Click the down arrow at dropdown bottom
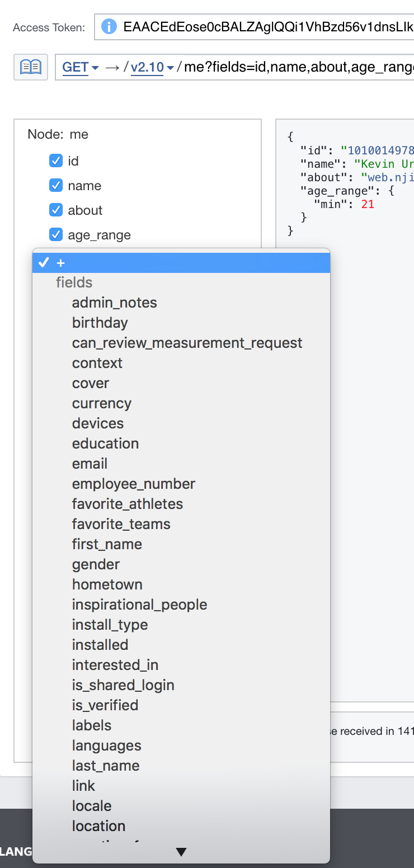The height and width of the screenshot is (868, 414). click(181, 852)
